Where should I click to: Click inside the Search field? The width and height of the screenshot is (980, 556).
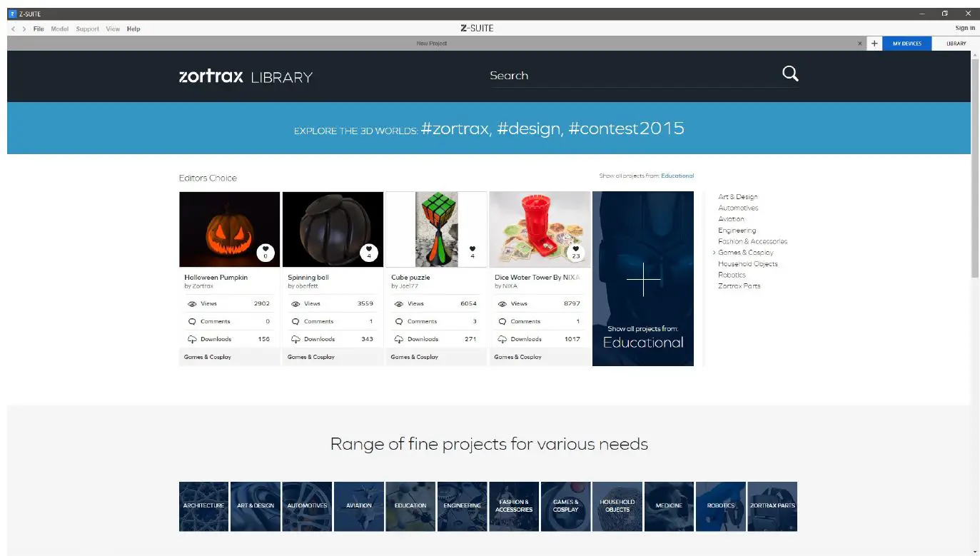pyautogui.click(x=607, y=75)
